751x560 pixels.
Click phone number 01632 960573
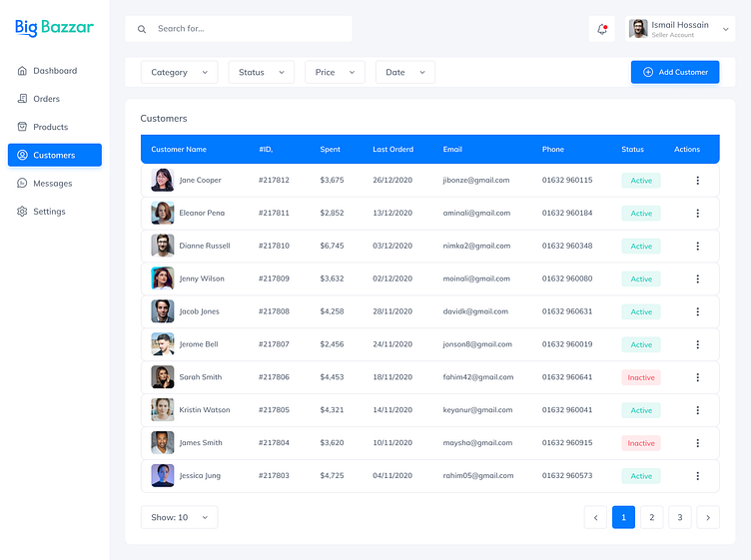tap(567, 476)
